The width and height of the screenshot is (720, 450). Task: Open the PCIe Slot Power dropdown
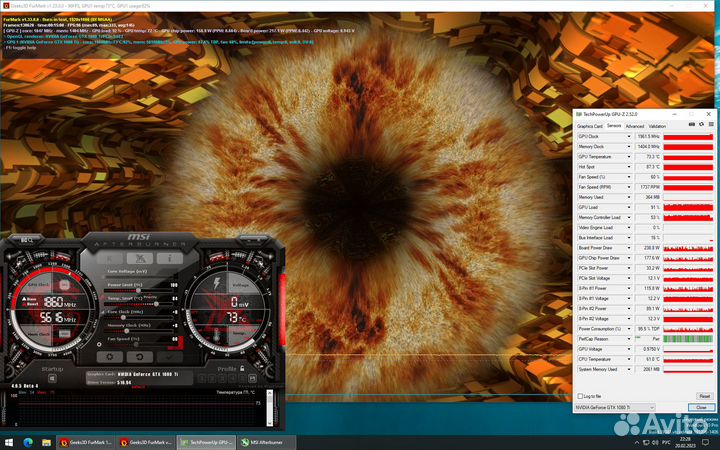point(629,268)
